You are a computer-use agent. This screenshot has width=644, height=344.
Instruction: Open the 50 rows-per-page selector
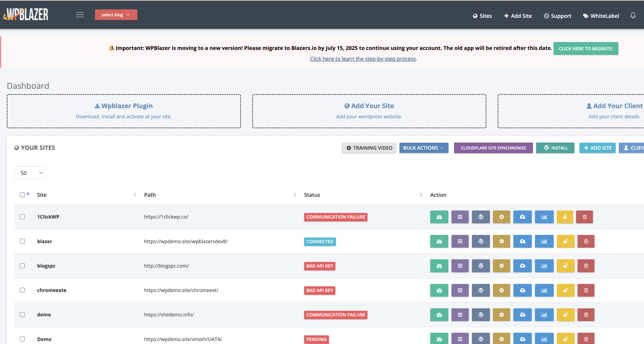[29, 173]
